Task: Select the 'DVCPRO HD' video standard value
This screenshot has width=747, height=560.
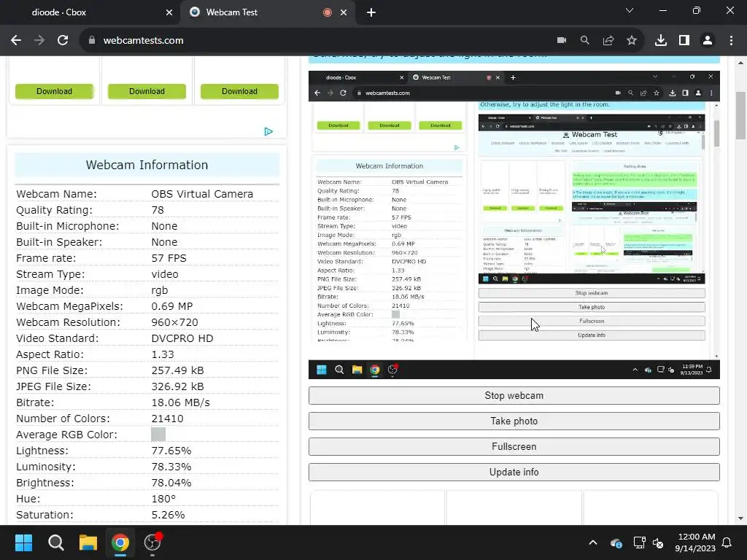Action: point(182,338)
